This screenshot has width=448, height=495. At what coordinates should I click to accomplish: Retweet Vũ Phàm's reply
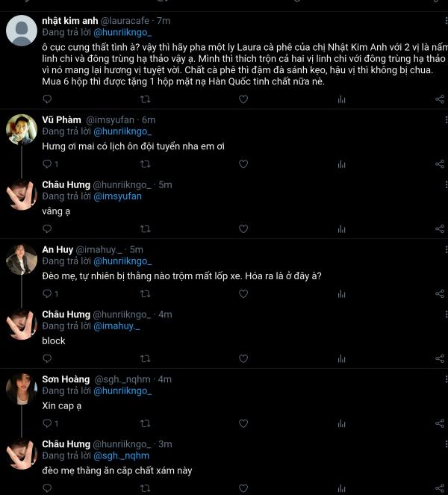pos(146,164)
